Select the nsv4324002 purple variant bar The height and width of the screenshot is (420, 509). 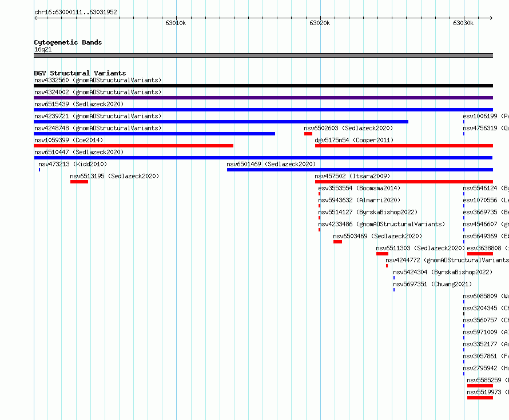(x=263, y=98)
